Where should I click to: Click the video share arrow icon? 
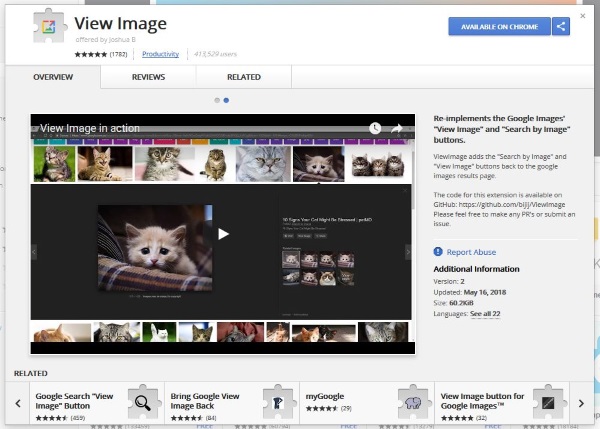[397, 128]
